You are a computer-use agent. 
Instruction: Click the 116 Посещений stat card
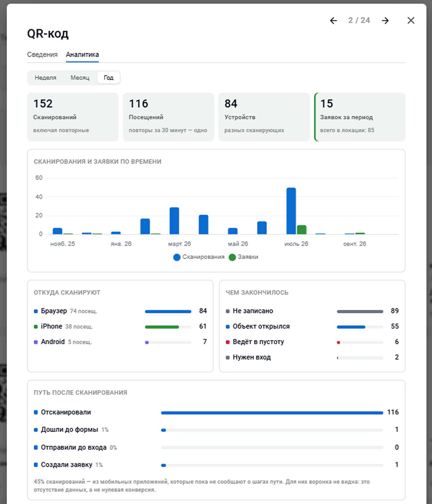(x=168, y=117)
